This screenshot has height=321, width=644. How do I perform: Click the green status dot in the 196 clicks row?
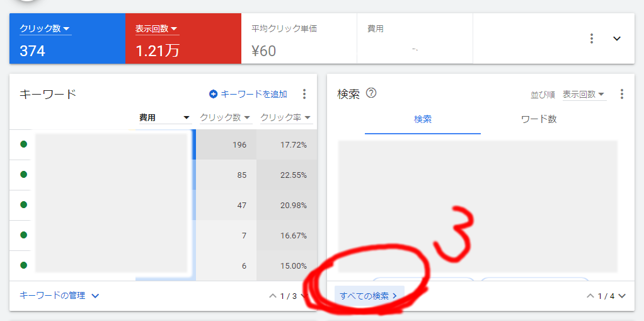click(24, 144)
